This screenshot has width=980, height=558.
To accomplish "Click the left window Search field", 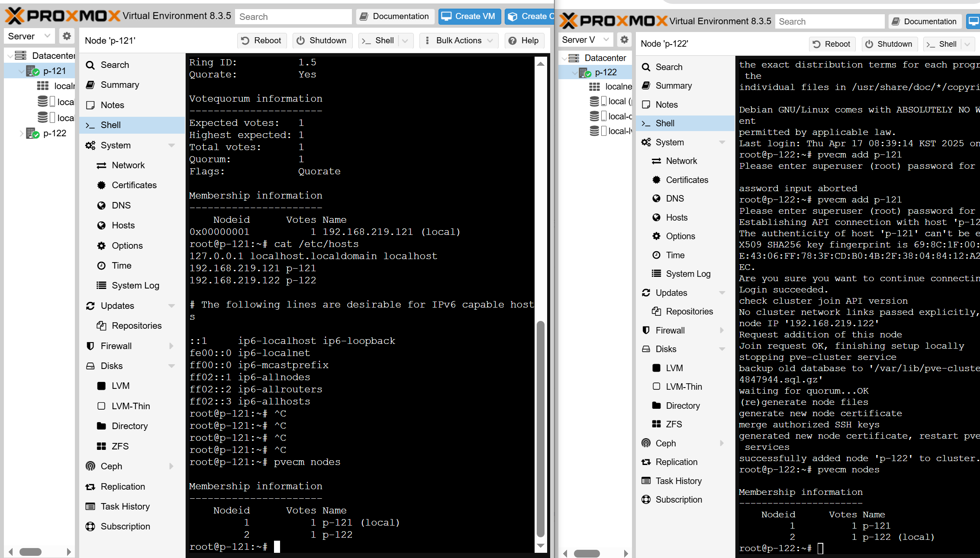I will coord(293,16).
